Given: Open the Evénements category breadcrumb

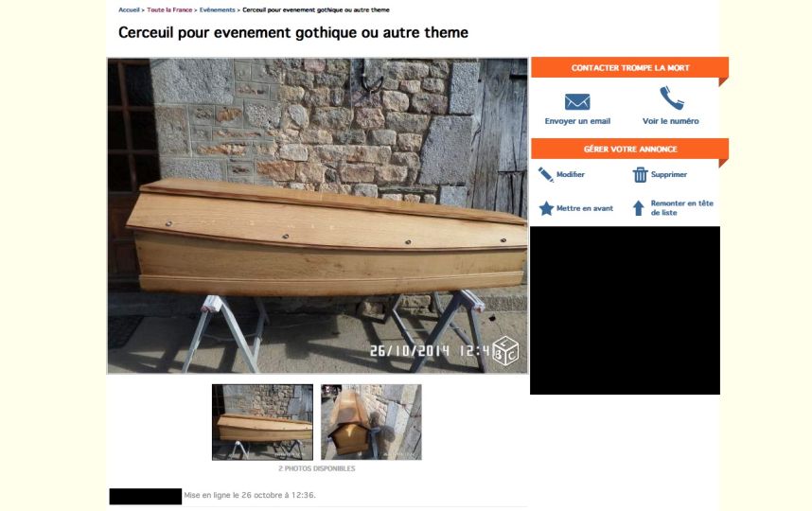Looking at the screenshot, I should [217, 9].
